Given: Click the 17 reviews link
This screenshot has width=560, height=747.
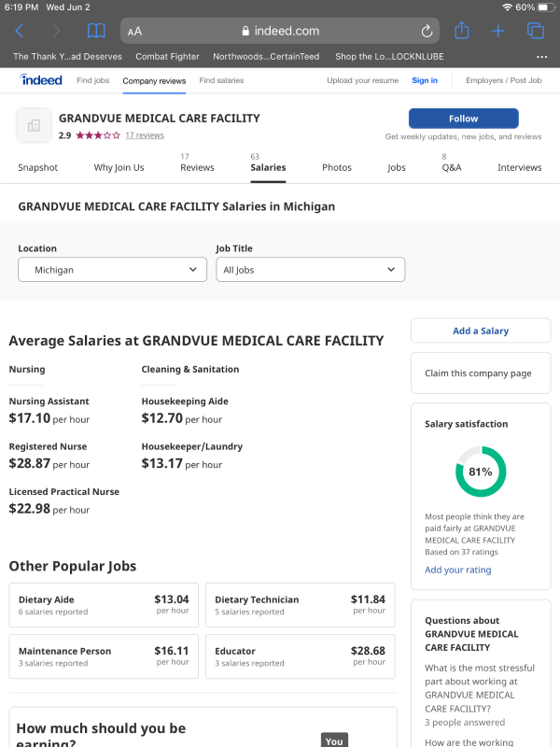Looking at the screenshot, I should click(x=145, y=135).
